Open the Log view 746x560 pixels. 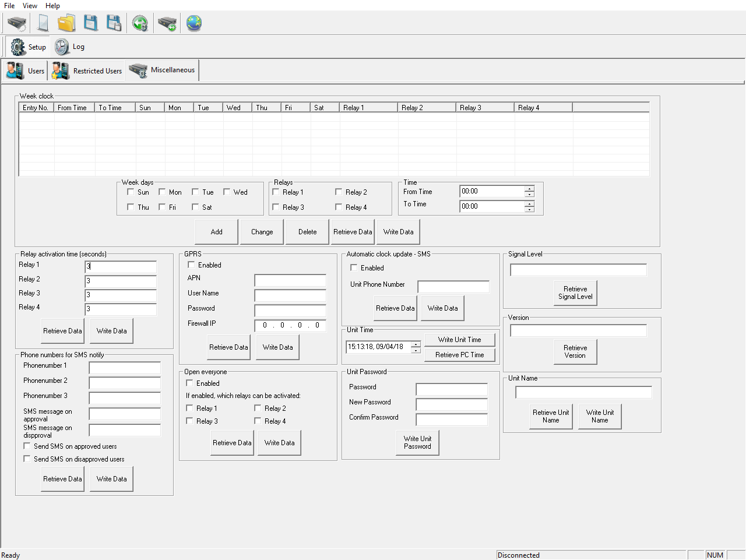[x=70, y=47]
